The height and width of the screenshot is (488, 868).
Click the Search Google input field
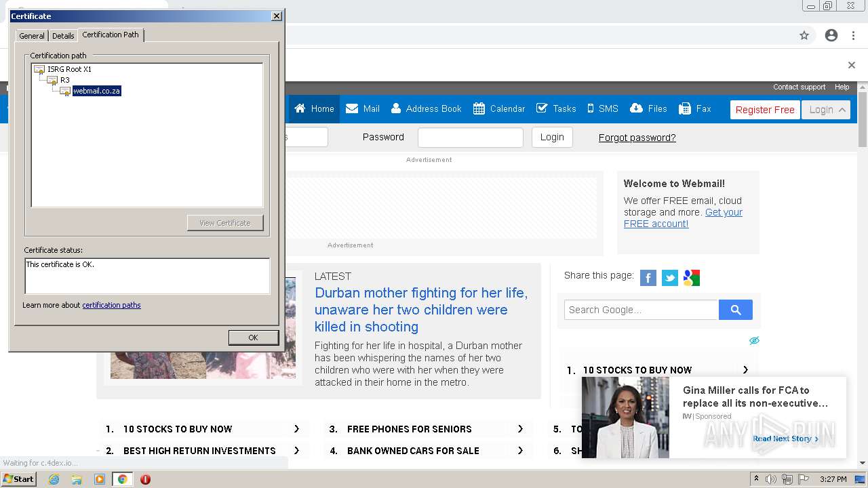(642, 310)
